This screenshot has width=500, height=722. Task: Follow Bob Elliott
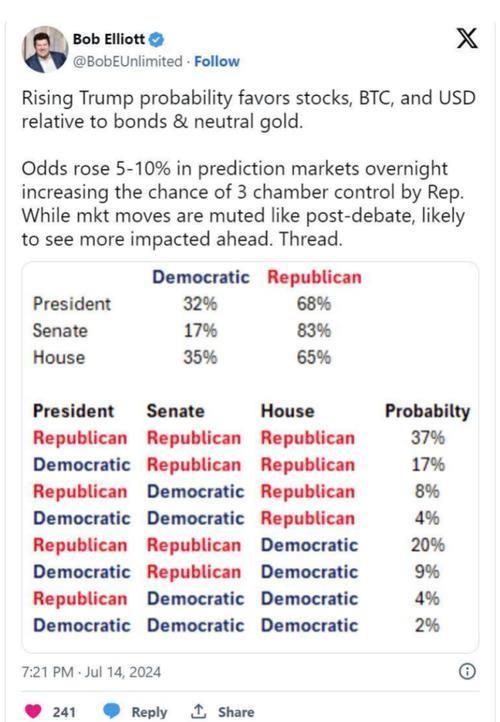pos(217,61)
